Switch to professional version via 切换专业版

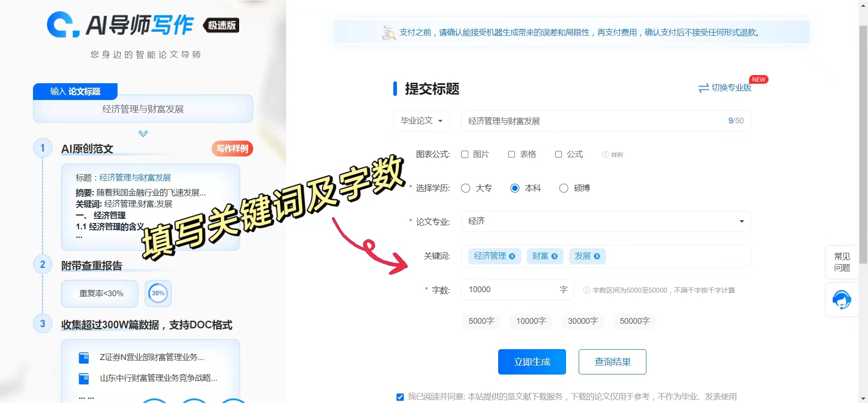point(725,88)
